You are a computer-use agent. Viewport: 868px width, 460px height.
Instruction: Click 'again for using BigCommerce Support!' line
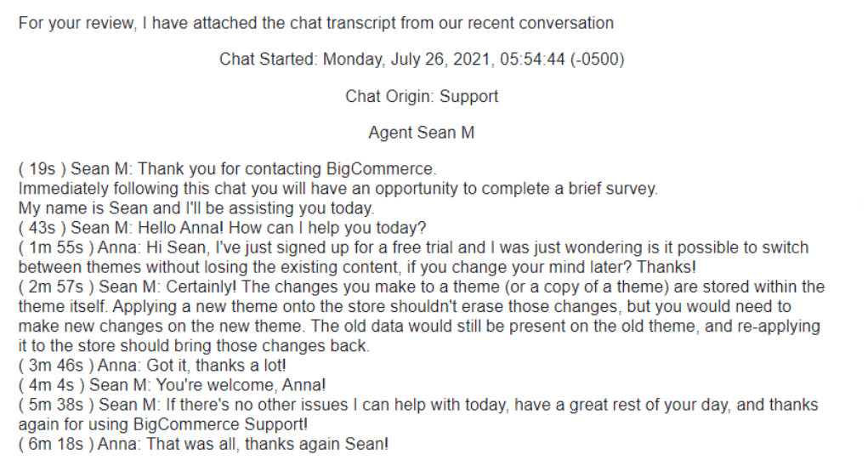[x=163, y=424]
